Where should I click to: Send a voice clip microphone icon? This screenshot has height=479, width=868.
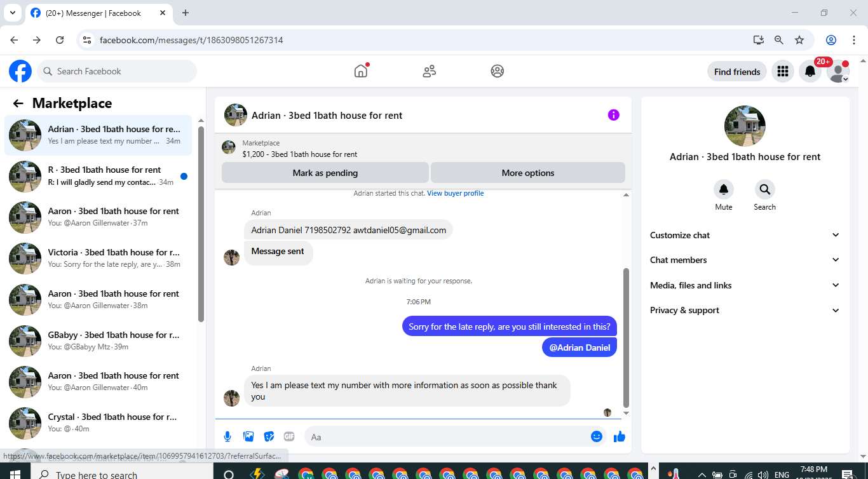(x=227, y=436)
